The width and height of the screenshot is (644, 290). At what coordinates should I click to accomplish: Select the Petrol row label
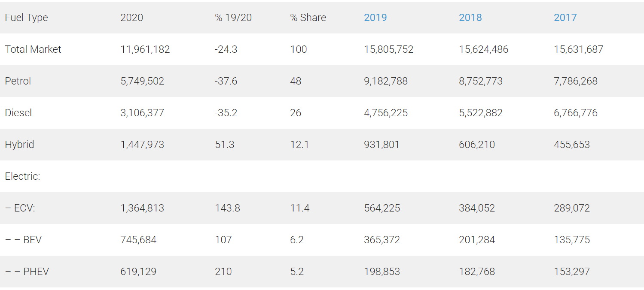tap(18, 81)
